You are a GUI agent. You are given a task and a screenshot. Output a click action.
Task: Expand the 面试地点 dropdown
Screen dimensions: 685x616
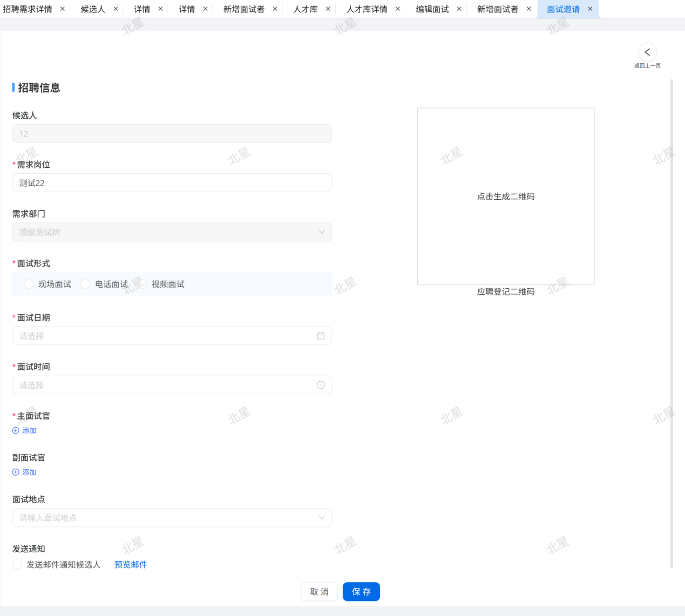(x=322, y=518)
